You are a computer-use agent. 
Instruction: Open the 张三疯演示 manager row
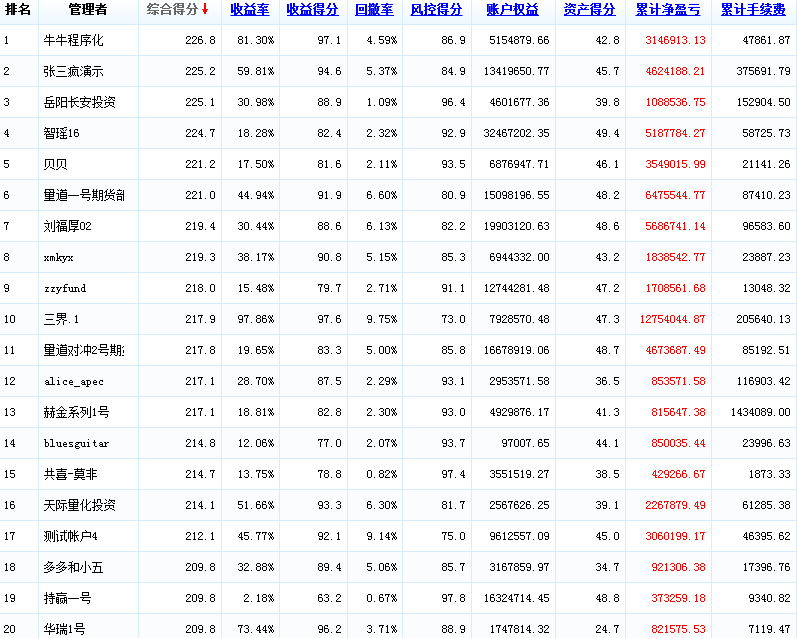(74, 72)
